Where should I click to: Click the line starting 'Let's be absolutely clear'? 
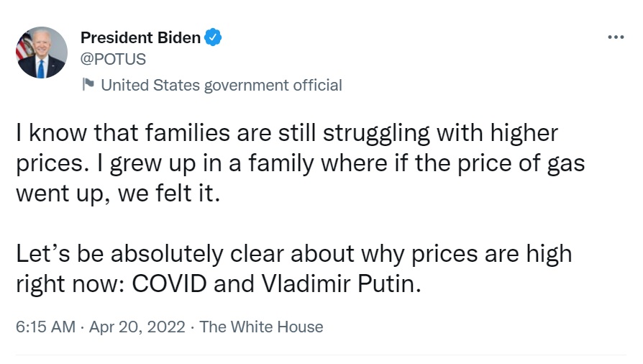point(293,254)
